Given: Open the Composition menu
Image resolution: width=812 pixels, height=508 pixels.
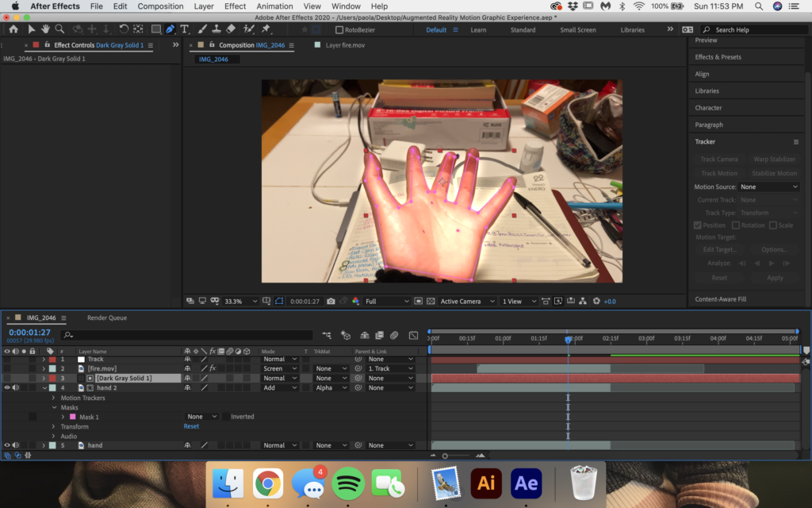Looking at the screenshot, I should 160,6.
